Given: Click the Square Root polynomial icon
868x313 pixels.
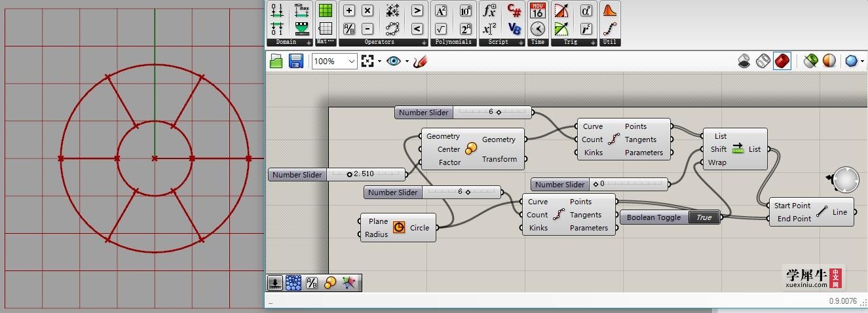Looking at the screenshot, I should pyautogui.click(x=441, y=29).
